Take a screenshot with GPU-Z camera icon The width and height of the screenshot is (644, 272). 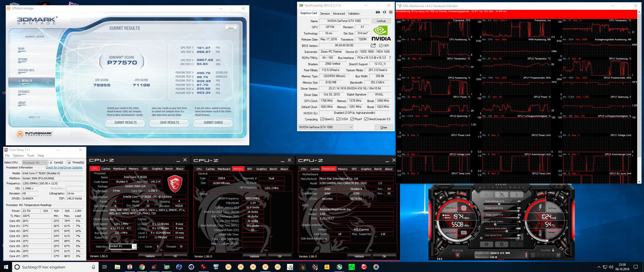378,12
